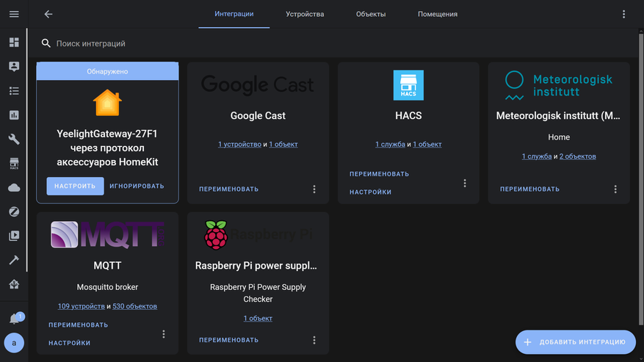Click ПЕРЕИМЕНОВАТЬ on Google Cast card
Viewport: 644px width, 362px height.
point(229,189)
